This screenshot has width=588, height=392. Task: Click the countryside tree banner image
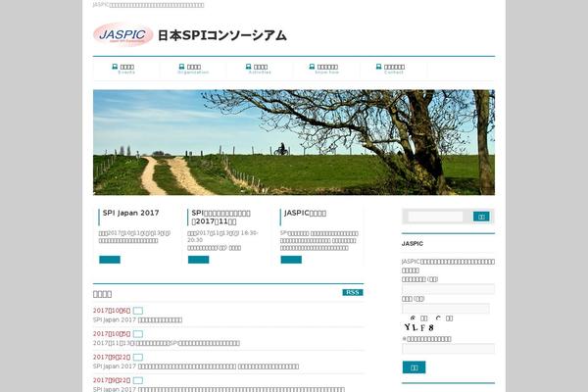pos(294,142)
